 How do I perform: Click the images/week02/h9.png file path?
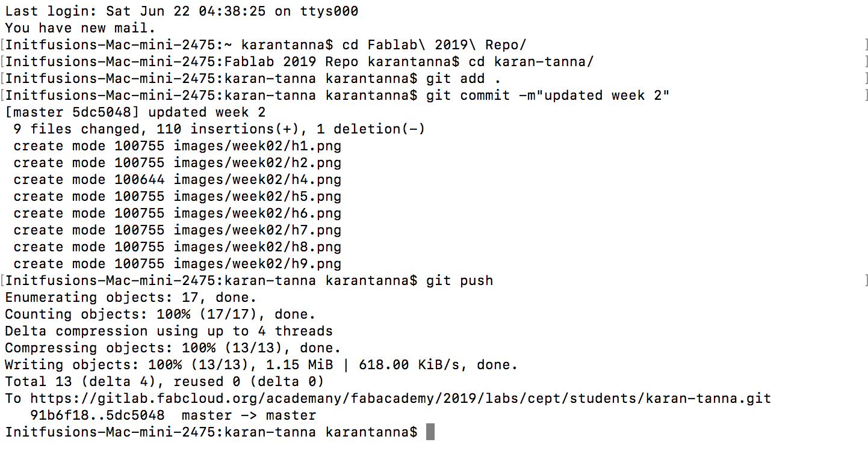click(258, 263)
